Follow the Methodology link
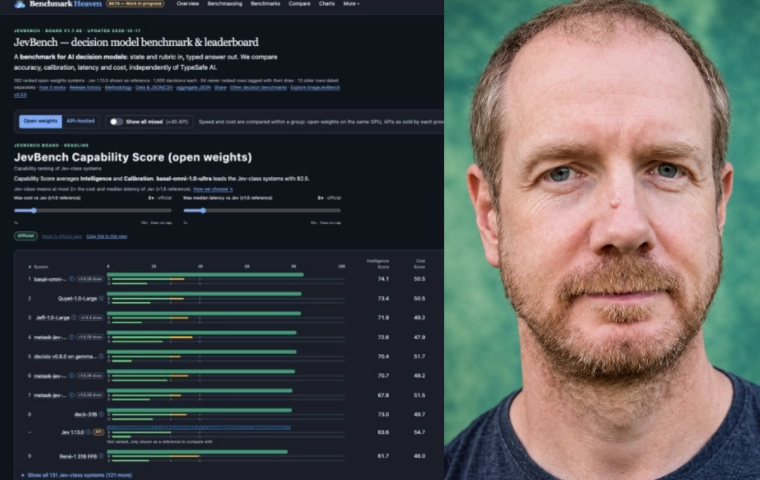 click(118, 88)
